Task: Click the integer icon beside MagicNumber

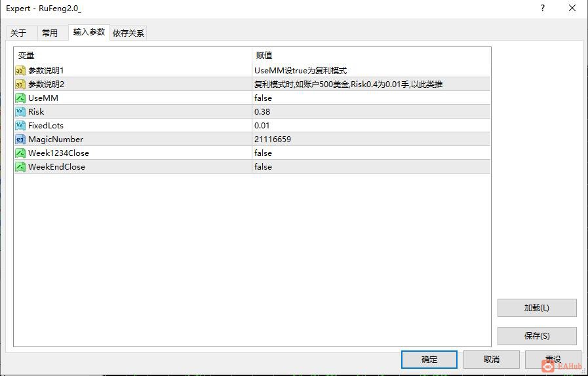Action: (x=20, y=140)
